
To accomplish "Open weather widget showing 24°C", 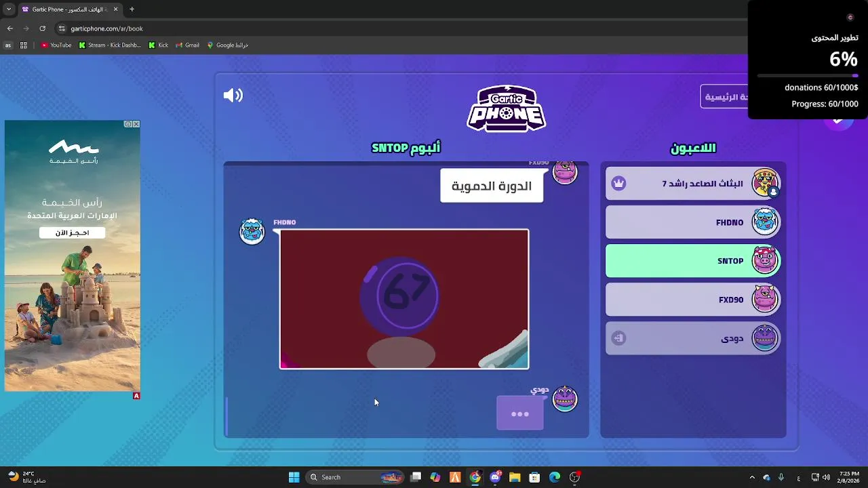I will click(x=26, y=477).
